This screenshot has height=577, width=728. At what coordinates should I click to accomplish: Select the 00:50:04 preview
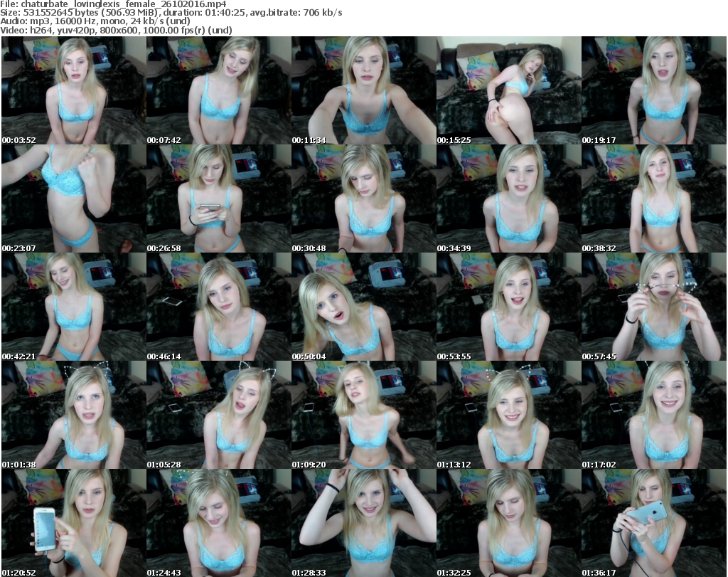click(363, 307)
